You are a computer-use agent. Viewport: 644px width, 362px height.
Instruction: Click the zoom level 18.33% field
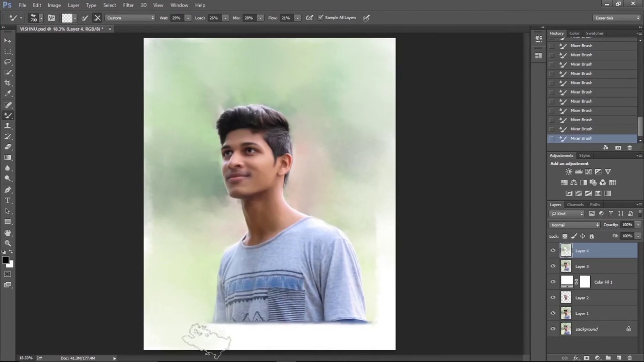25,358
